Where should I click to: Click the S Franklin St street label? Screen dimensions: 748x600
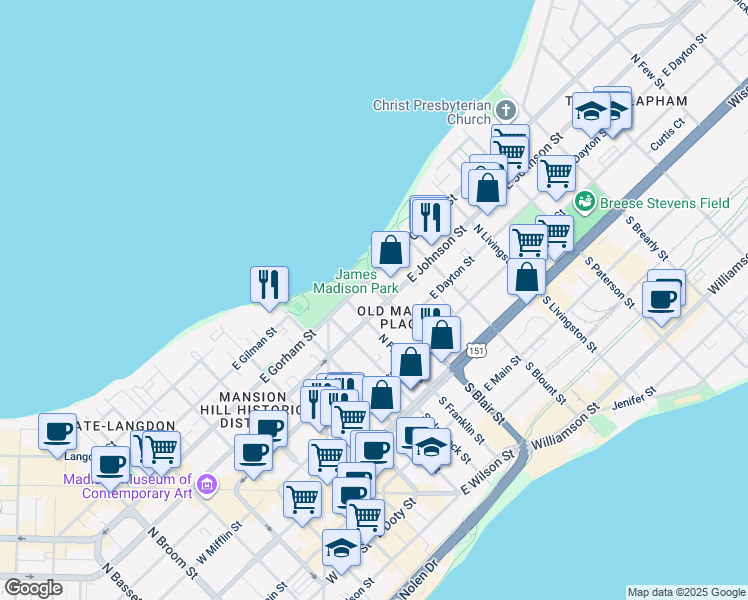pyautogui.click(x=461, y=420)
